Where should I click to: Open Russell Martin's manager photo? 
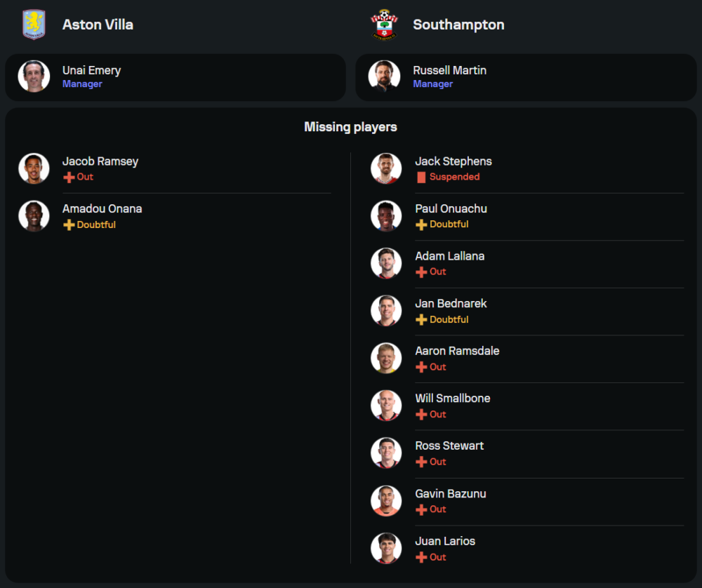point(384,76)
